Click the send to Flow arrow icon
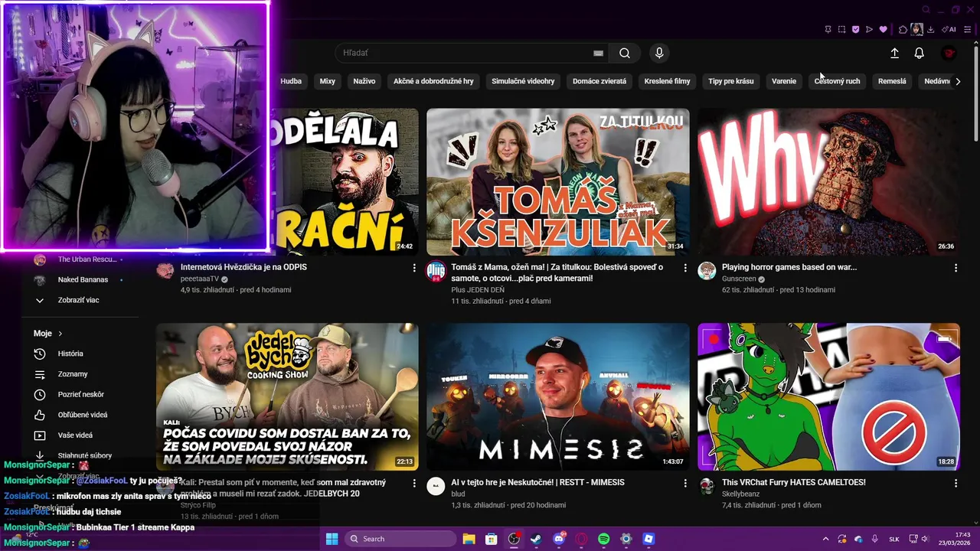 pos(869,30)
